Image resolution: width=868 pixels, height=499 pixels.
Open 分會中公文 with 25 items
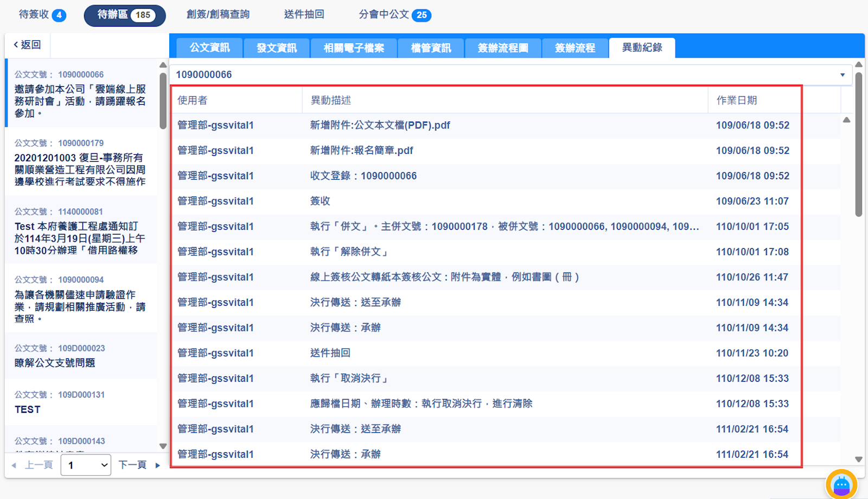point(394,15)
